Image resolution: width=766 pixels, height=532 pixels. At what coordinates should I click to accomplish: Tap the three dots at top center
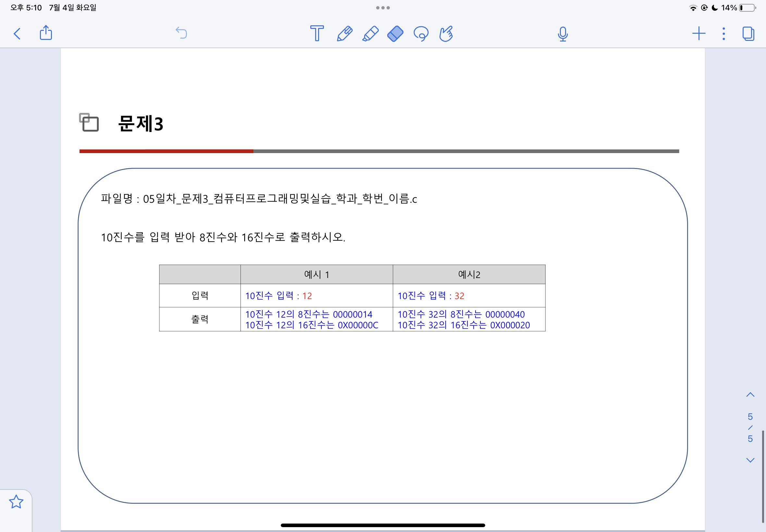[382, 8]
